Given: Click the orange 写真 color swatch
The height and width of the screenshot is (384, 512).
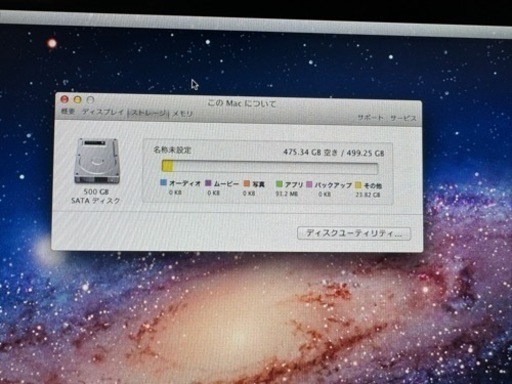Looking at the screenshot, I should click(x=247, y=183).
